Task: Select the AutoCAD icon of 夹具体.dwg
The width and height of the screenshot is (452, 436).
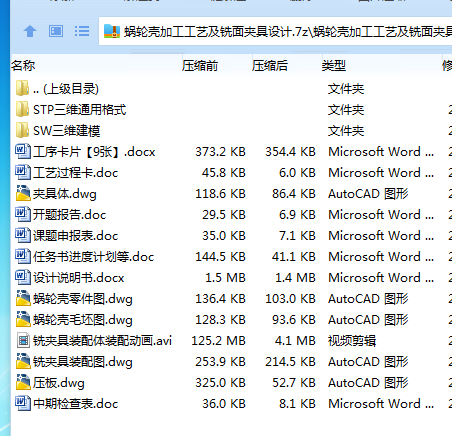Action: click(x=23, y=193)
